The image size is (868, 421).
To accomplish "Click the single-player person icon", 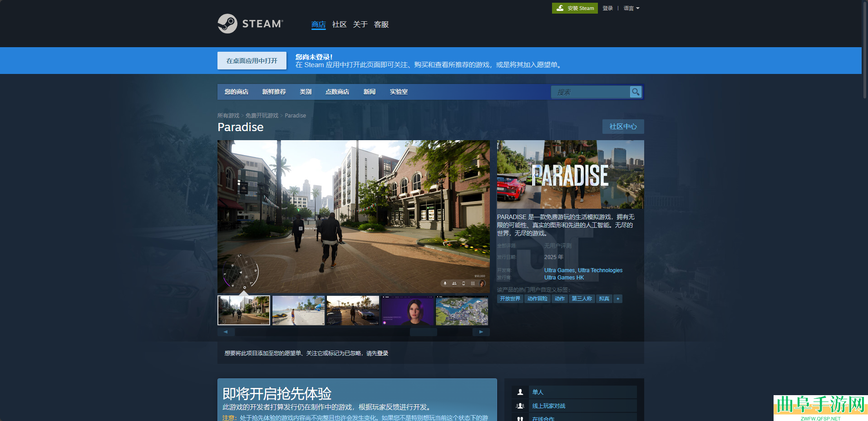I will (520, 392).
